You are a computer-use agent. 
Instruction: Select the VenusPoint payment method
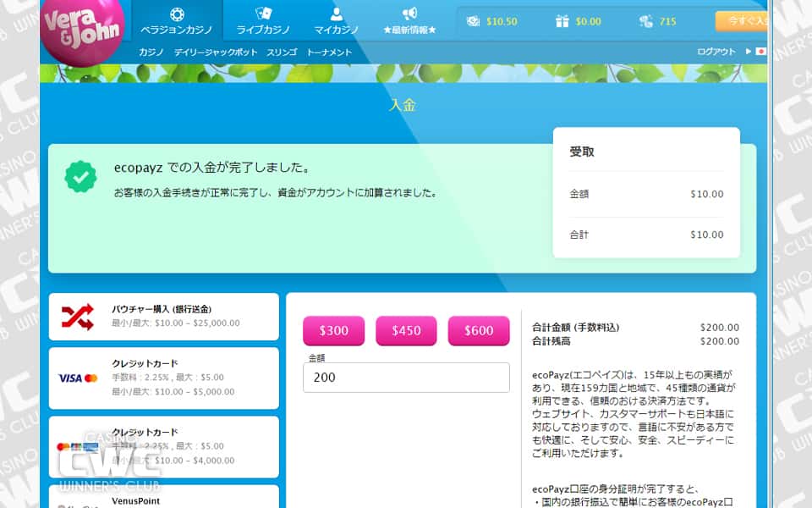(x=163, y=497)
